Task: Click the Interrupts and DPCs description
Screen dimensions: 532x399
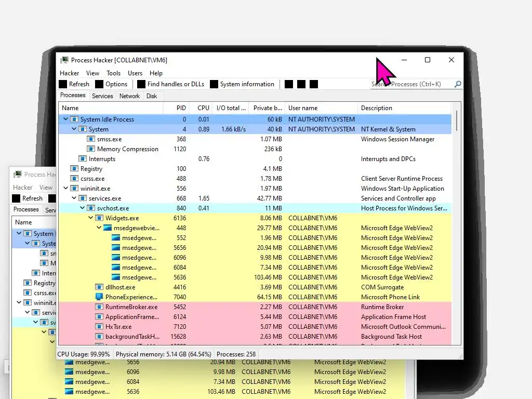Action: pos(388,159)
